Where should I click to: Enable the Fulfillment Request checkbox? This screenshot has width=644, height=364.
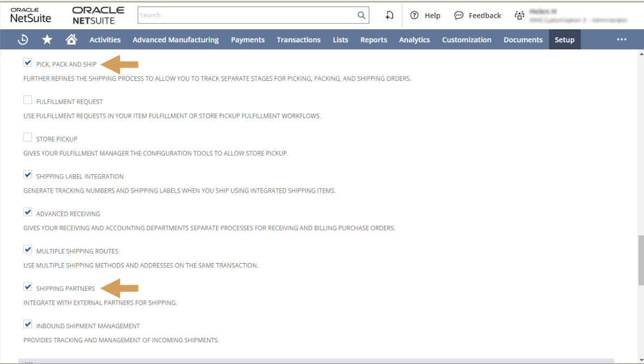pos(28,100)
